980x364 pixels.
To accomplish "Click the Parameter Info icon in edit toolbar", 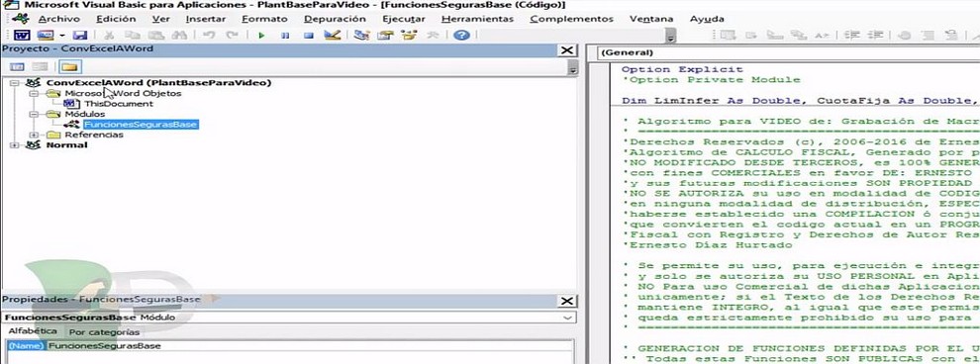I will [x=798, y=36].
